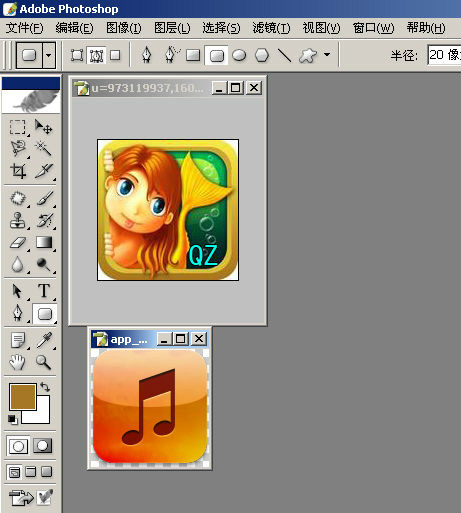Open the 视图(V) menu
The image size is (461, 513).
tap(321, 28)
